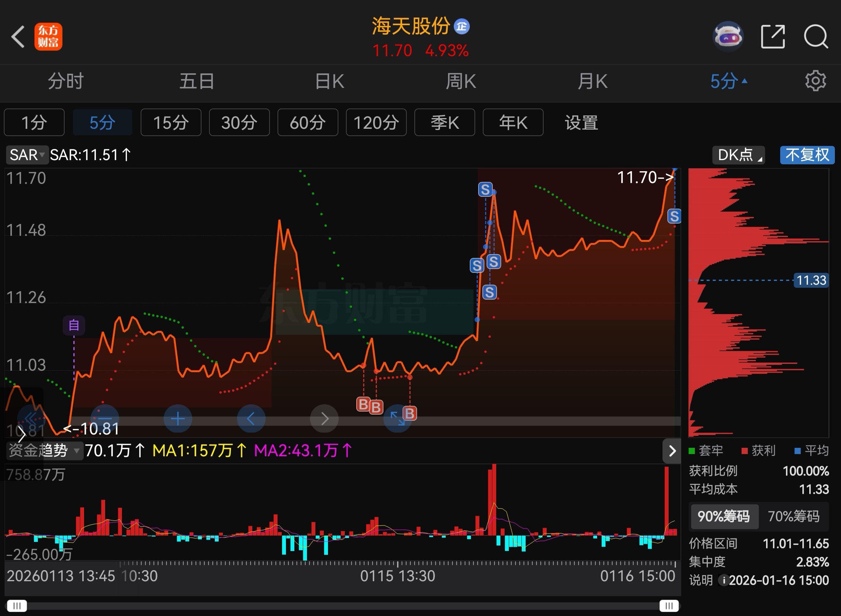Screen dimensions: 841x616
Task: Open the search magnifier
Action: pos(816,36)
